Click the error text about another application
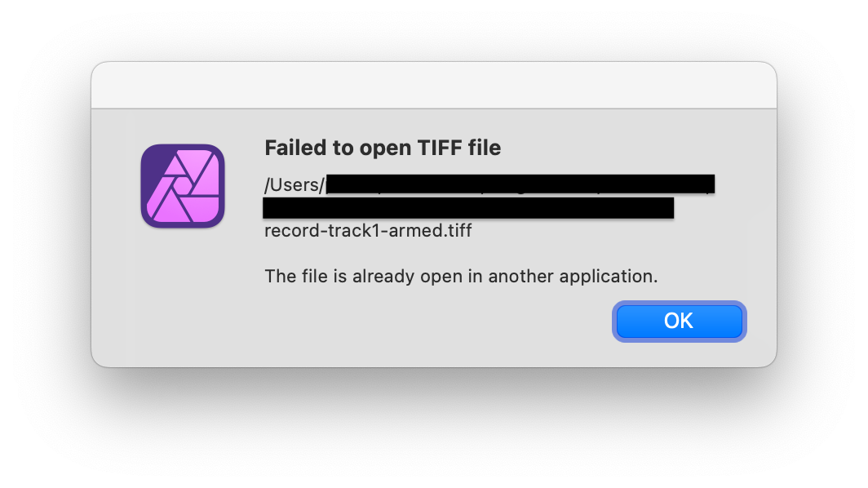Viewport: 868px width, 488px height. tap(459, 276)
